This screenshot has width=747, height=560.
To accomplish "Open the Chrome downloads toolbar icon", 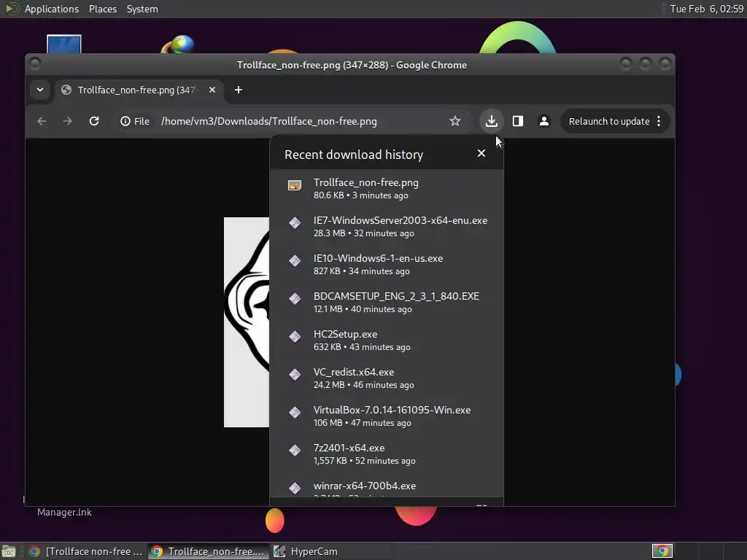I will pyautogui.click(x=491, y=122).
